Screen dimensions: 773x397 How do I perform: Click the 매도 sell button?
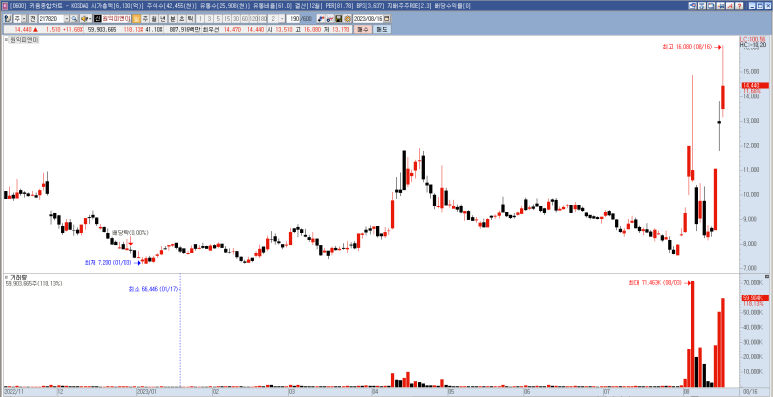(382, 30)
